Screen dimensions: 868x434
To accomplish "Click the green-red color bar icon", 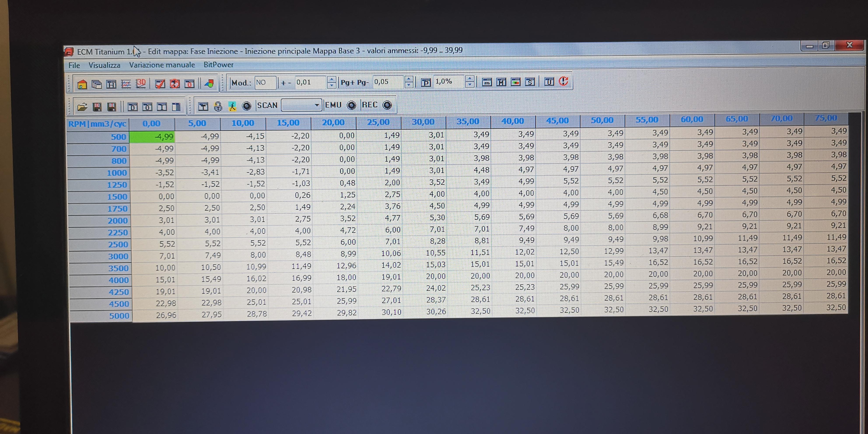I will pos(516,82).
